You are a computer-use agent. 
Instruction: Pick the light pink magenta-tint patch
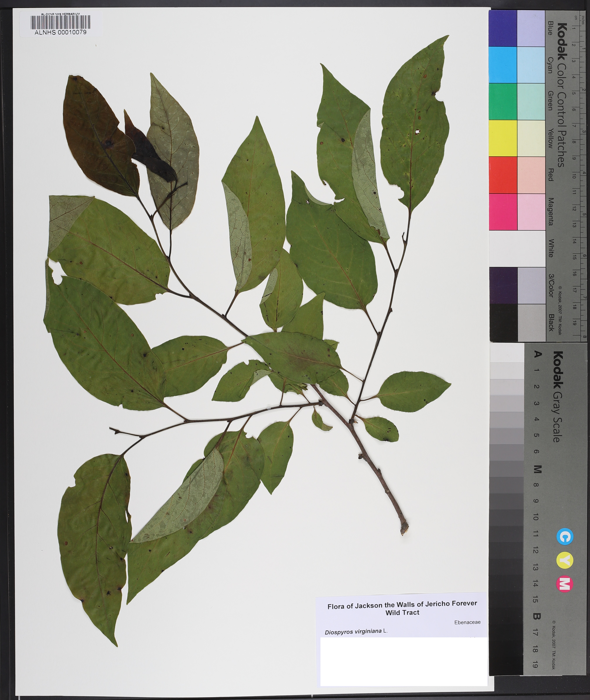(x=531, y=212)
